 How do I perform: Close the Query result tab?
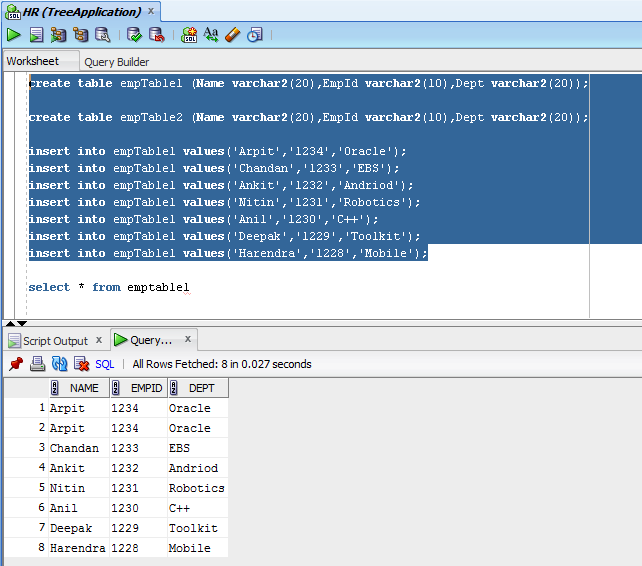[188, 339]
